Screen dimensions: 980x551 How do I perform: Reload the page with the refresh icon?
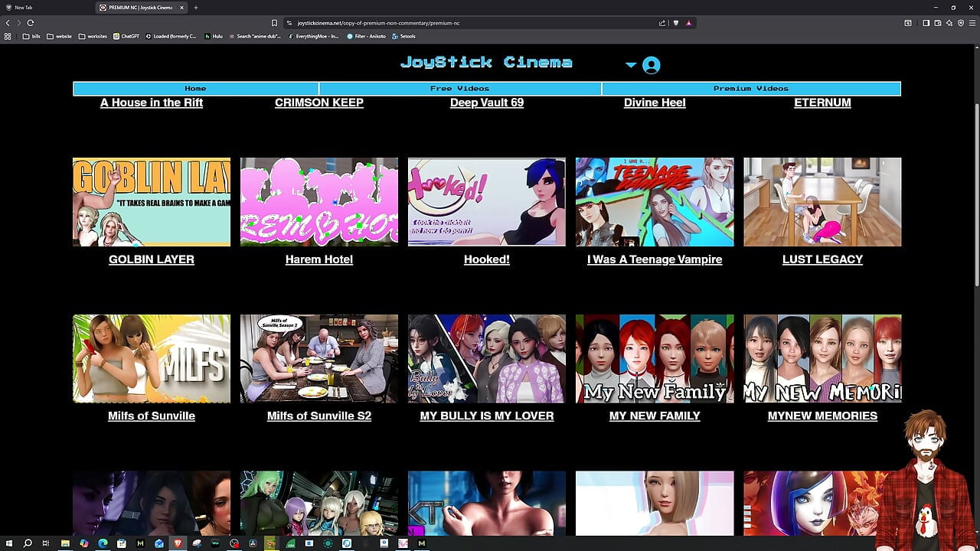[x=31, y=23]
